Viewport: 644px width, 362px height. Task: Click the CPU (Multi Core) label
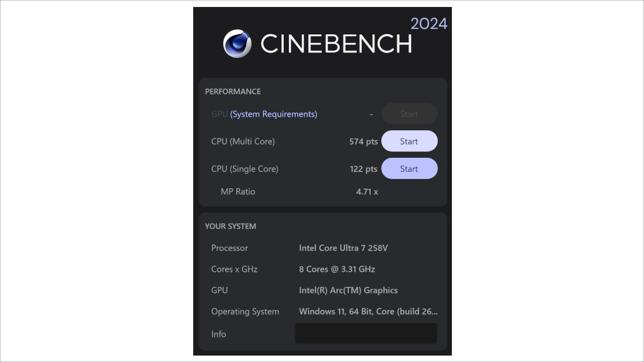[x=242, y=141]
